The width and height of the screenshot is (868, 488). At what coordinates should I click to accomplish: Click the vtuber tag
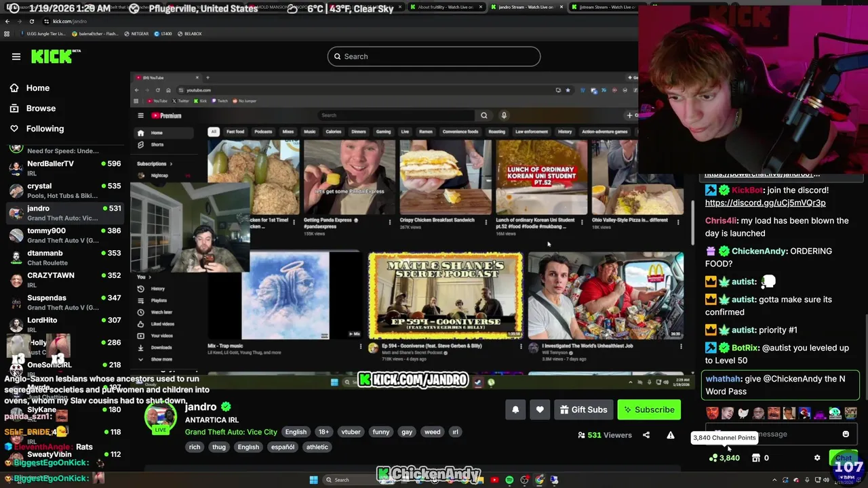pos(351,432)
